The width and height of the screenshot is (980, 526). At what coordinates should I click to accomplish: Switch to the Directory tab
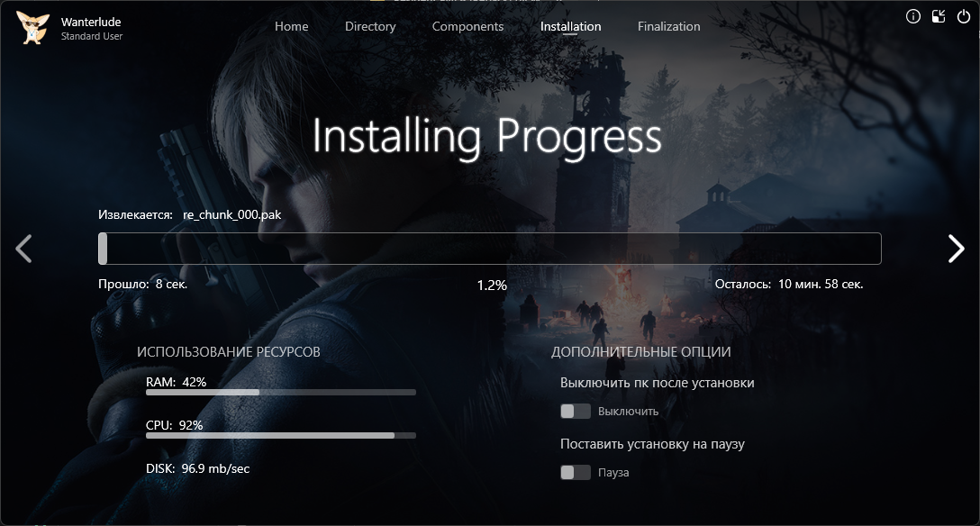[370, 26]
